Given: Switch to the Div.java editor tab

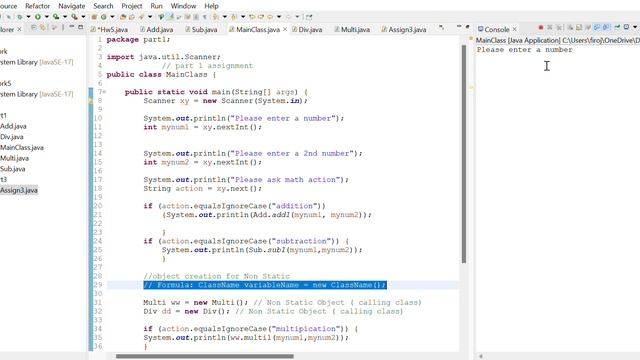Looking at the screenshot, I should tap(307, 29).
